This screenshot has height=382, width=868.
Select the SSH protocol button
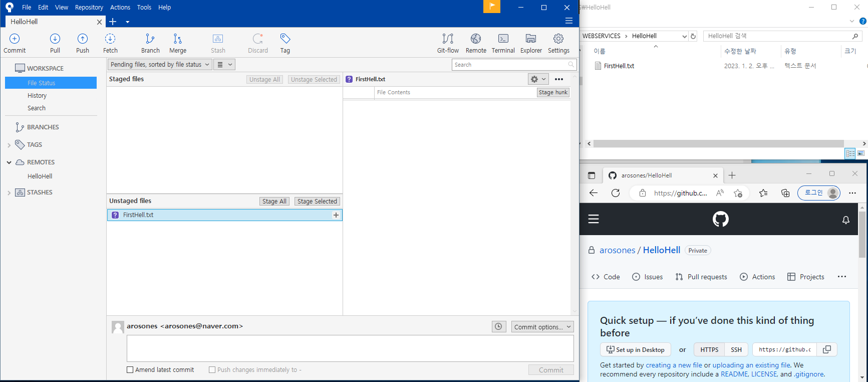coord(736,349)
